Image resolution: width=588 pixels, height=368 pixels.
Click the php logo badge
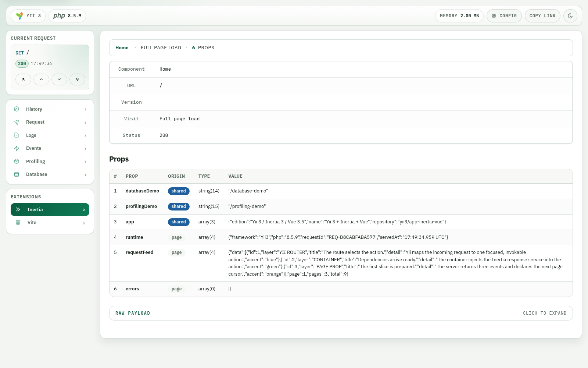(x=67, y=16)
